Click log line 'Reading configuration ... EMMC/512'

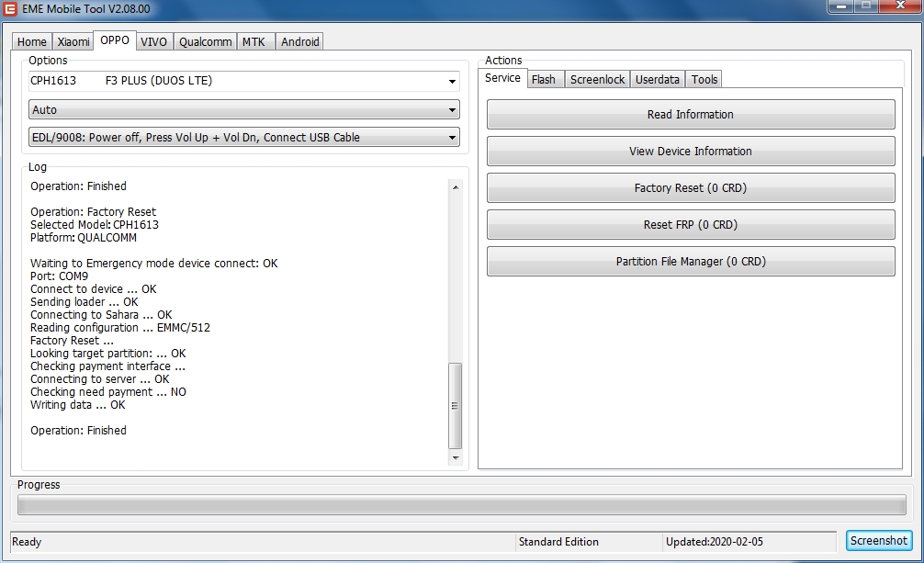coord(120,328)
